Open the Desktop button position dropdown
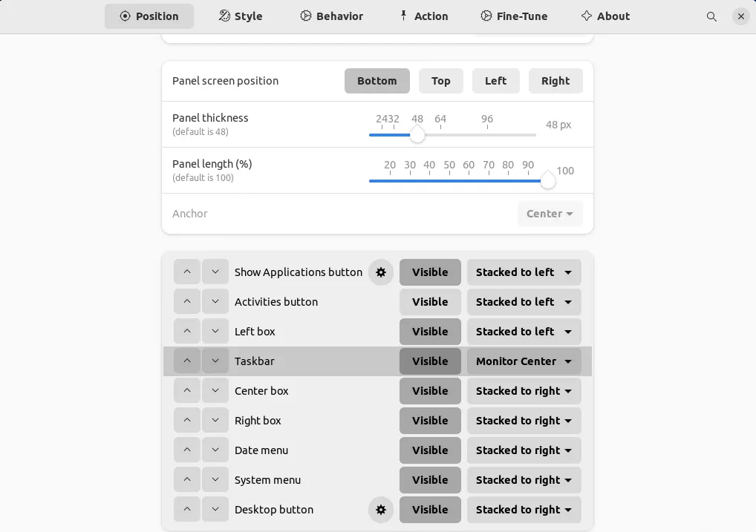 (x=524, y=510)
